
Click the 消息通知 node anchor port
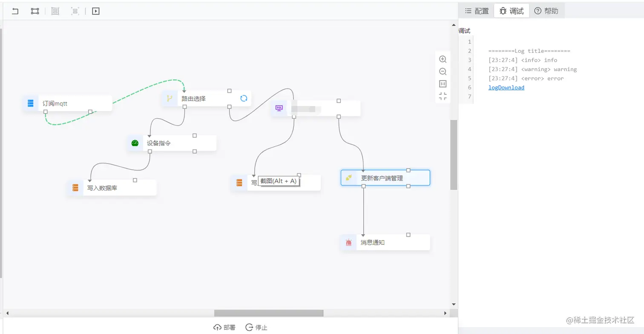pyautogui.click(x=408, y=235)
